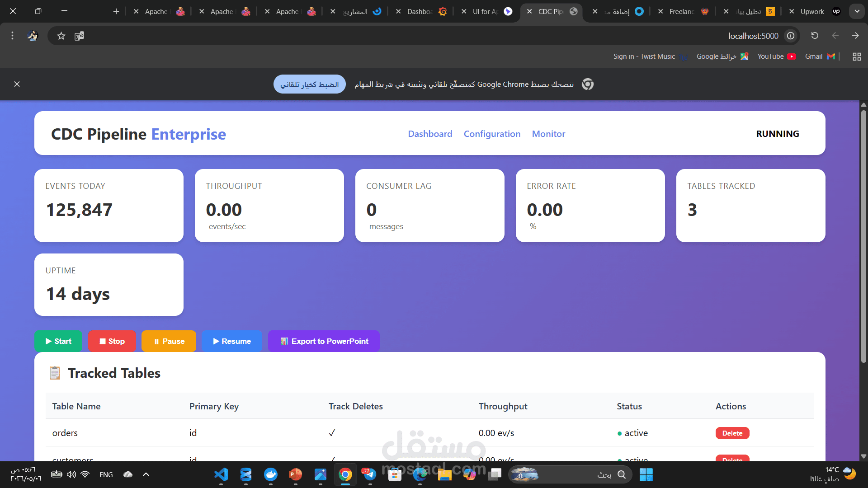Open the site information icon beside localhost:5000
Screen dimensions: 868x488
point(791,36)
